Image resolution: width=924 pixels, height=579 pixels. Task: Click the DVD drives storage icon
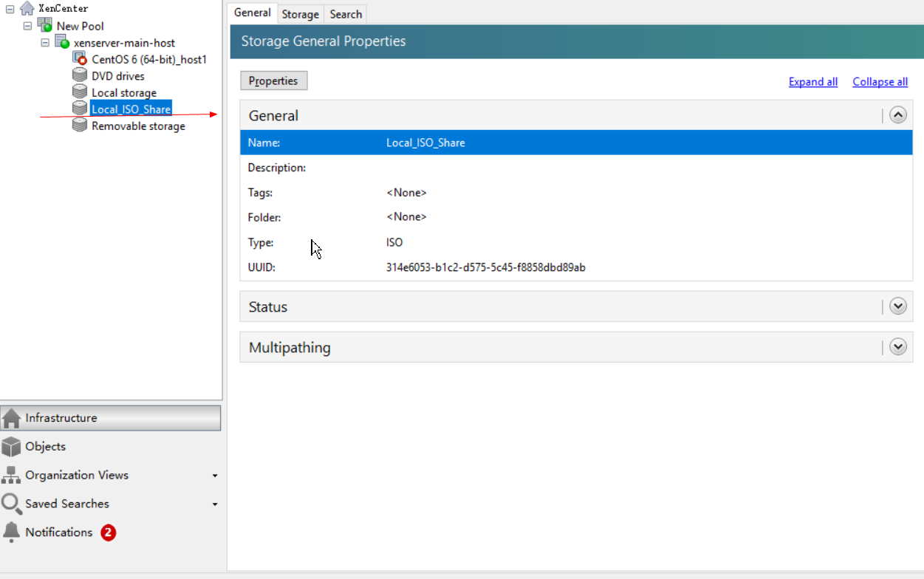(x=80, y=75)
